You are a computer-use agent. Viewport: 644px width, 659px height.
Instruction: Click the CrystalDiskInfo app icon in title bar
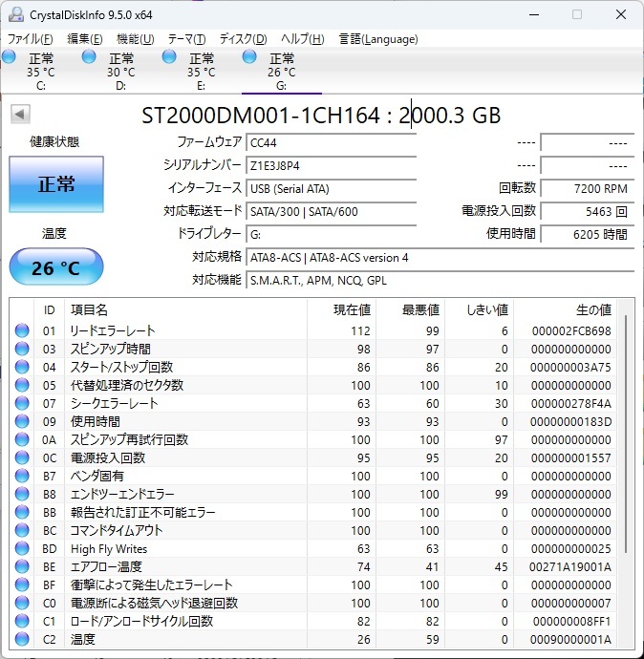(x=15, y=14)
